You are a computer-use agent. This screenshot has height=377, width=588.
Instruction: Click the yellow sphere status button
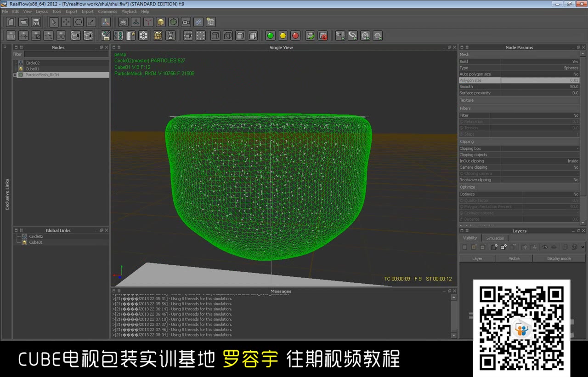pyautogui.click(x=283, y=36)
